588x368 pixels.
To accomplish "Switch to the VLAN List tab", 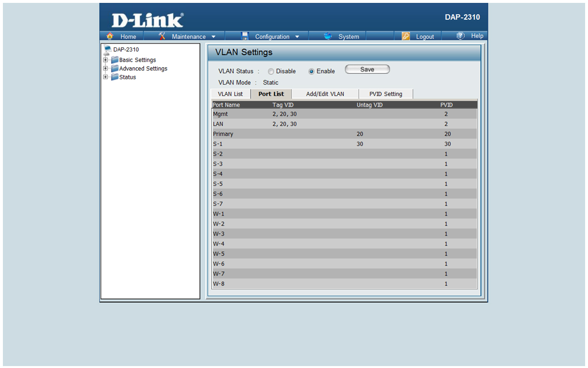I will point(230,94).
